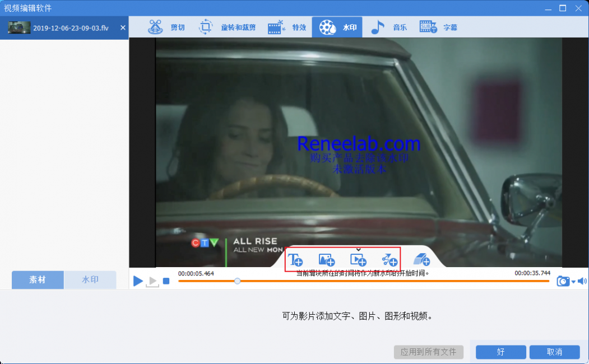Take a snapshot with camera icon
The height and width of the screenshot is (364, 589).
tap(563, 281)
